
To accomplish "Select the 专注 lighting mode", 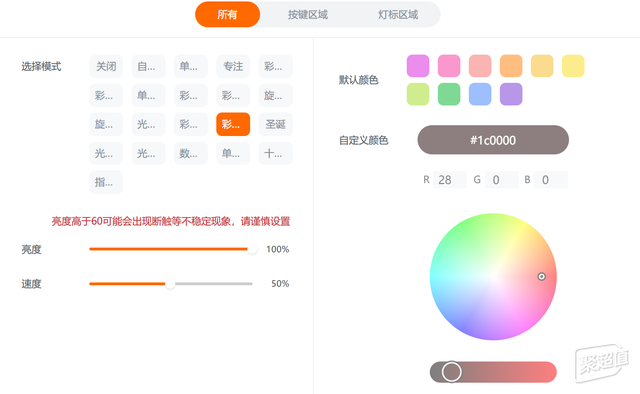I will [233, 66].
